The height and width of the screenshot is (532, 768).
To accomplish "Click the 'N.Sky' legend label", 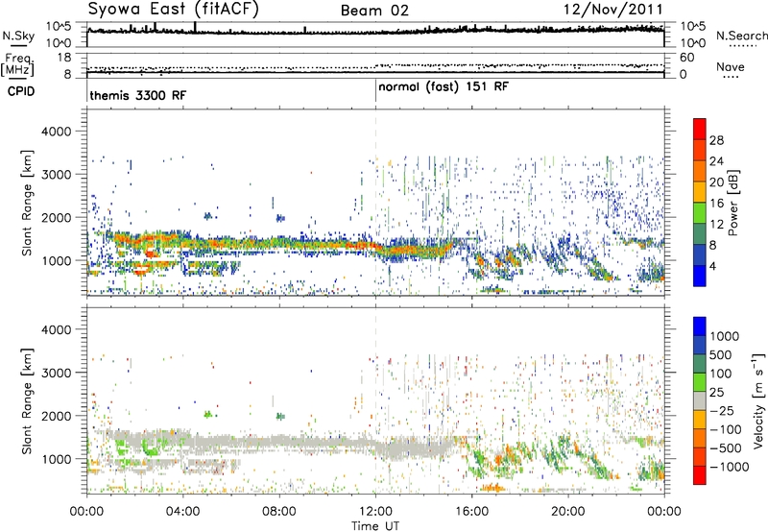I will click(18, 36).
